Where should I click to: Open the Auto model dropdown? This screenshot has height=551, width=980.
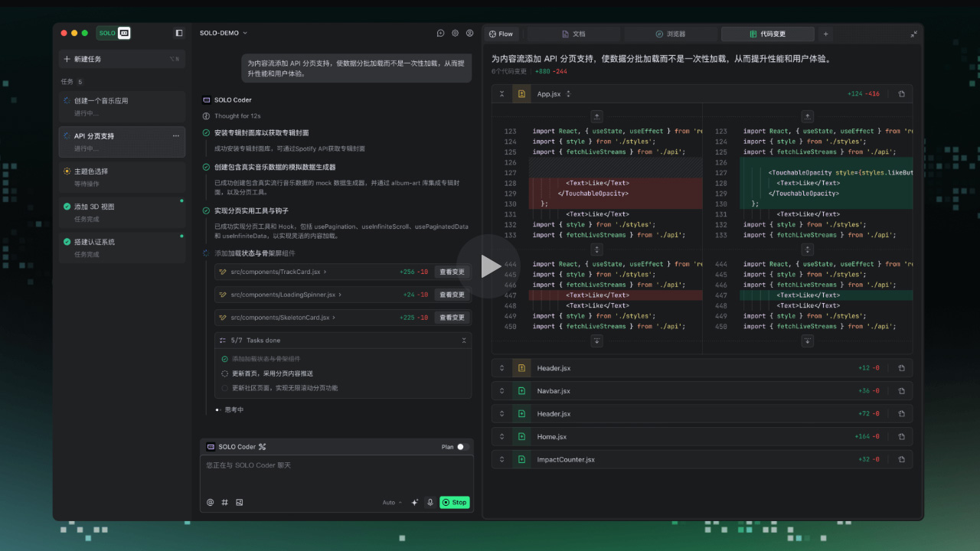[392, 503]
